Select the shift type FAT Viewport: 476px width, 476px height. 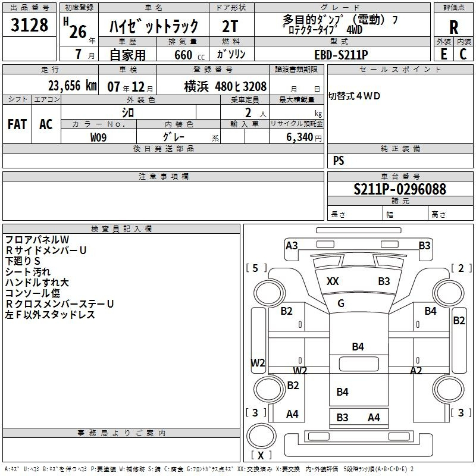tap(17, 124)
